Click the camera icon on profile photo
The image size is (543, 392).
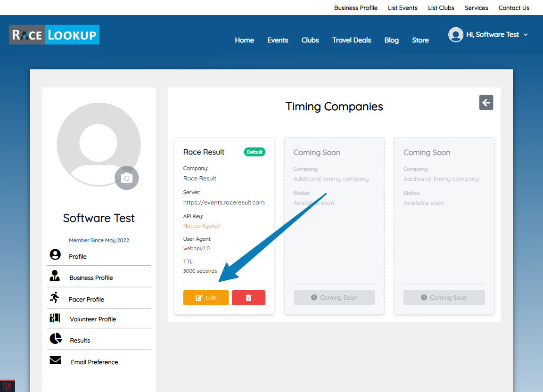point(126,178)
